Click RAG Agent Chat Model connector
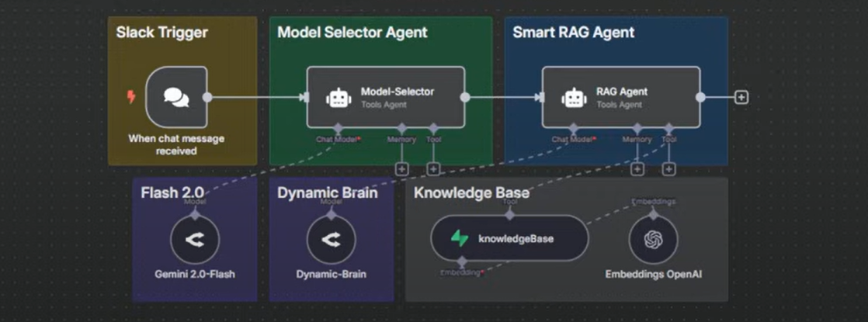868x322 pixels. [x=574, y=128]
